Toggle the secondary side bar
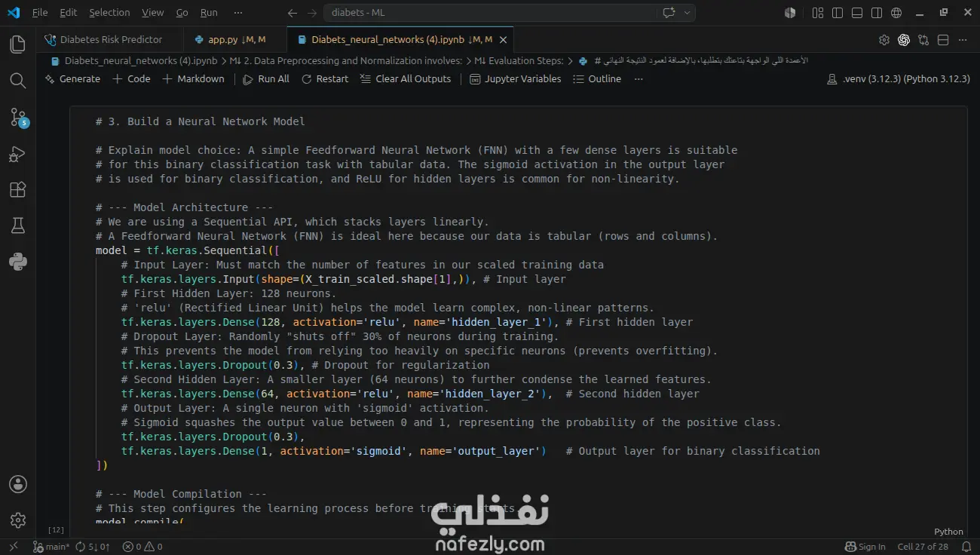 click(877, 13)
